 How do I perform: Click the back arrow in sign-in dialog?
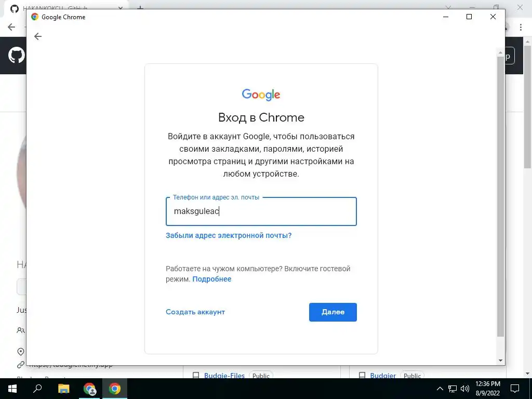(38, 36)
